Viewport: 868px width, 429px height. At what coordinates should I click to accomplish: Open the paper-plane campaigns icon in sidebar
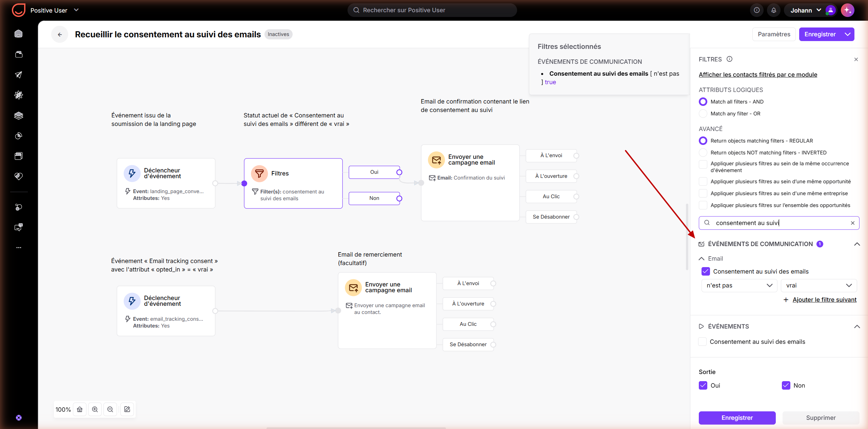pyautogui.click(x=19, y=75)
